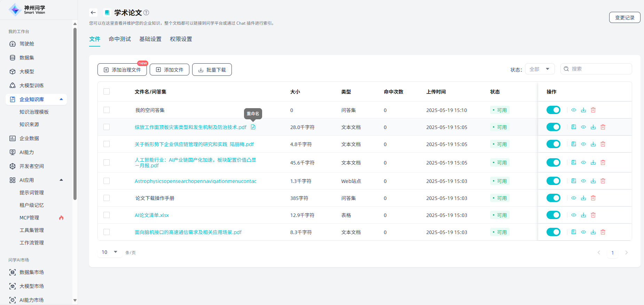Select page 1 in pagination
Viewport: 644px width, 305px height.
[x=612, y=252]
